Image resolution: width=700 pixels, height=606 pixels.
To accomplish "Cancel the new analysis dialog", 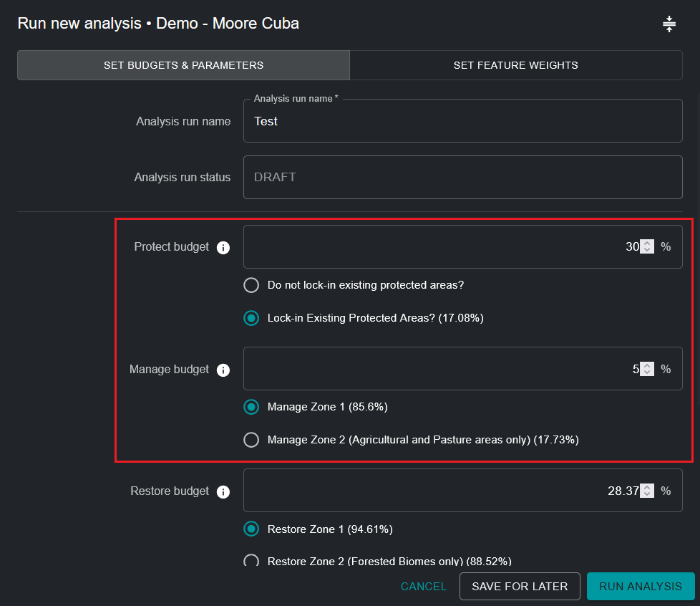I will pyautogui.click(x=423, y=586).
